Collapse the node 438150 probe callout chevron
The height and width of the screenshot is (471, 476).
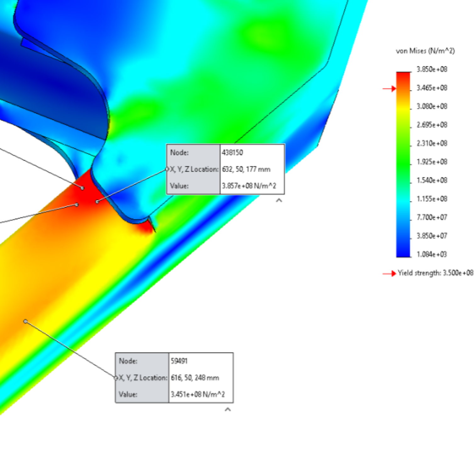click(279, 200)
